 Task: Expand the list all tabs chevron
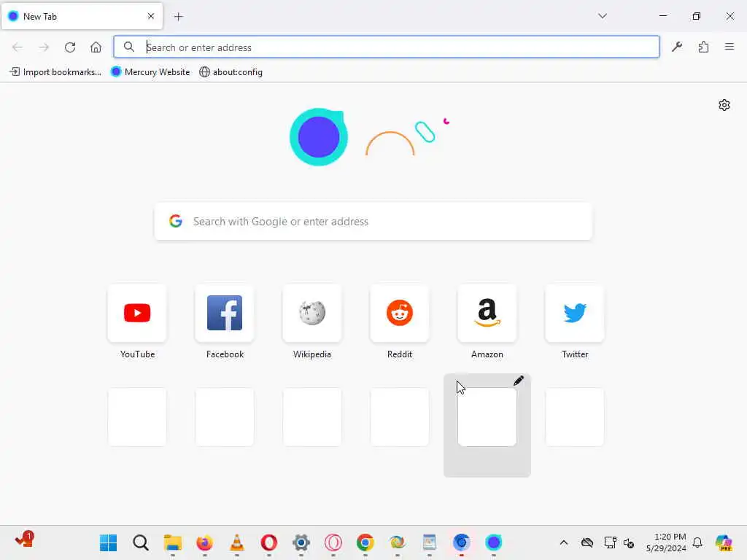(x=603, y=16)
